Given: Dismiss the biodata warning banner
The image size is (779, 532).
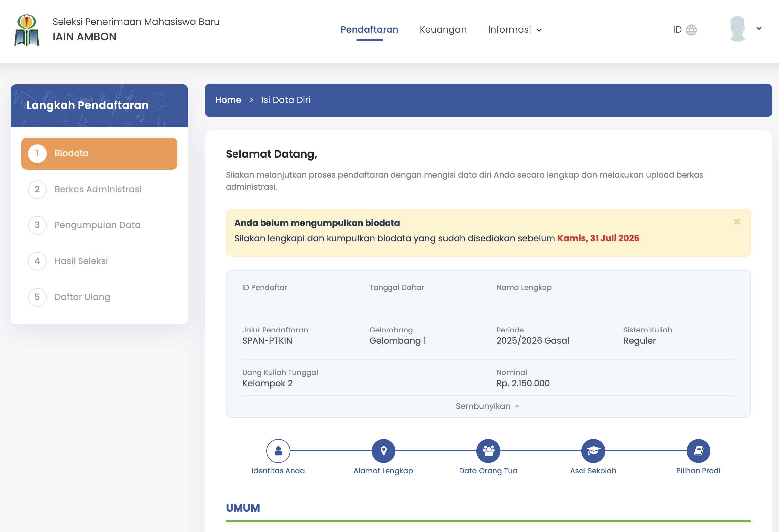Looking at the screenshot, I should click(x=737, y=221).
